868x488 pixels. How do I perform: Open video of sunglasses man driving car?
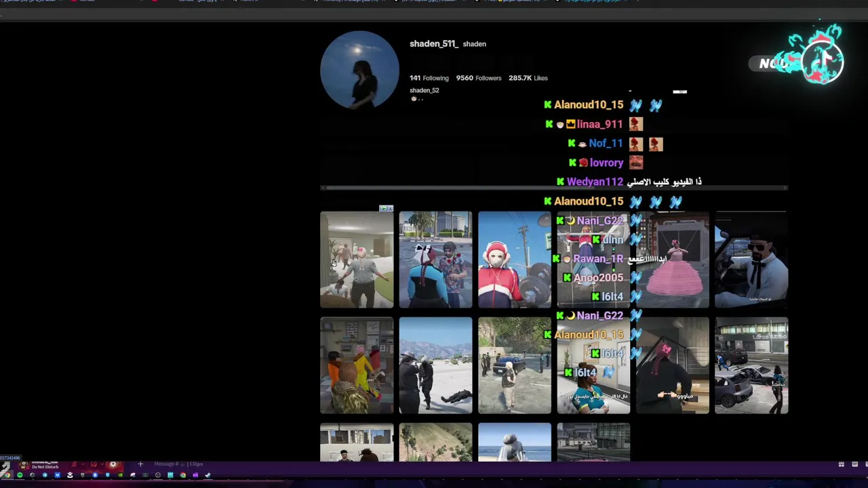pos(751,260)
